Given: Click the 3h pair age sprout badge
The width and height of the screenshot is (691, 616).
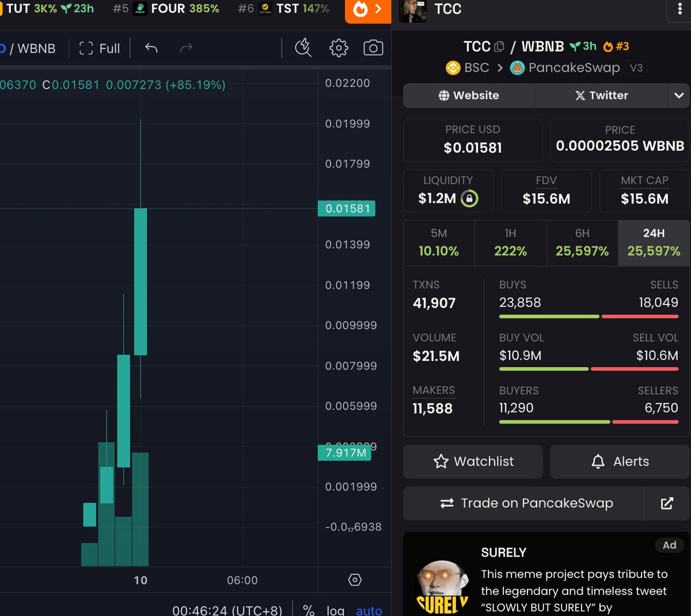Looking at the screenshot, I should click(583, 46).
